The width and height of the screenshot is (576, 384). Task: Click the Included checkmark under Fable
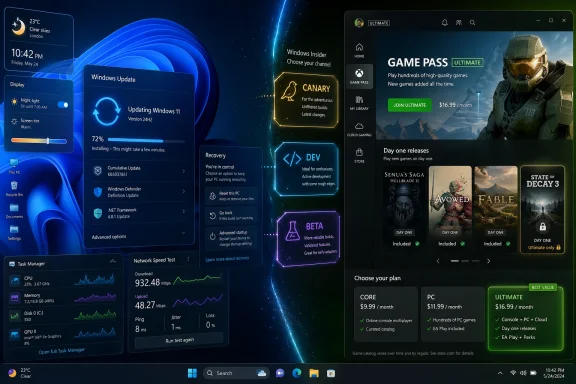(508, 243)
